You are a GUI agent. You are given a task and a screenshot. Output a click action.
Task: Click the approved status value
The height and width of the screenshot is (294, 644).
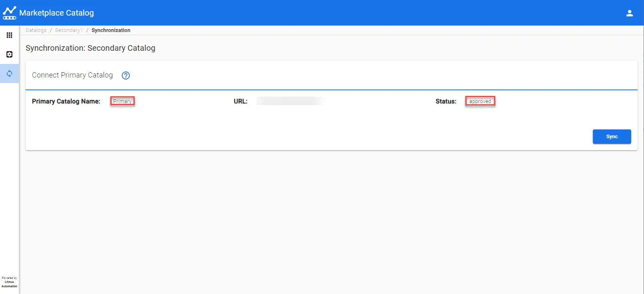480,101
